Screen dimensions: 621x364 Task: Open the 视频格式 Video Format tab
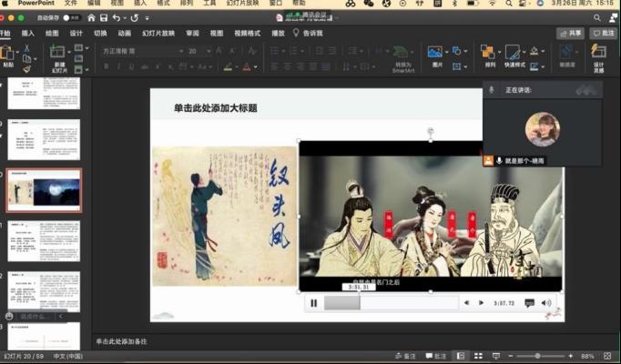point(247,34)
